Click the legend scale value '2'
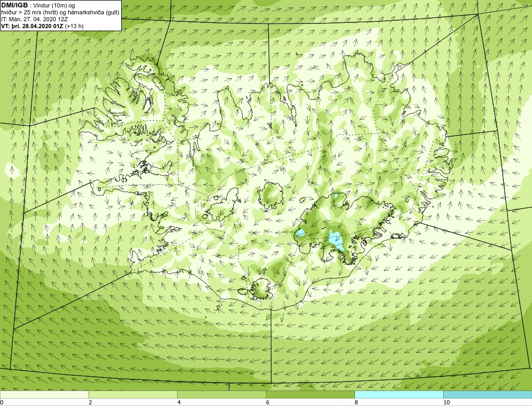532x406 pixels. [90, 402]
